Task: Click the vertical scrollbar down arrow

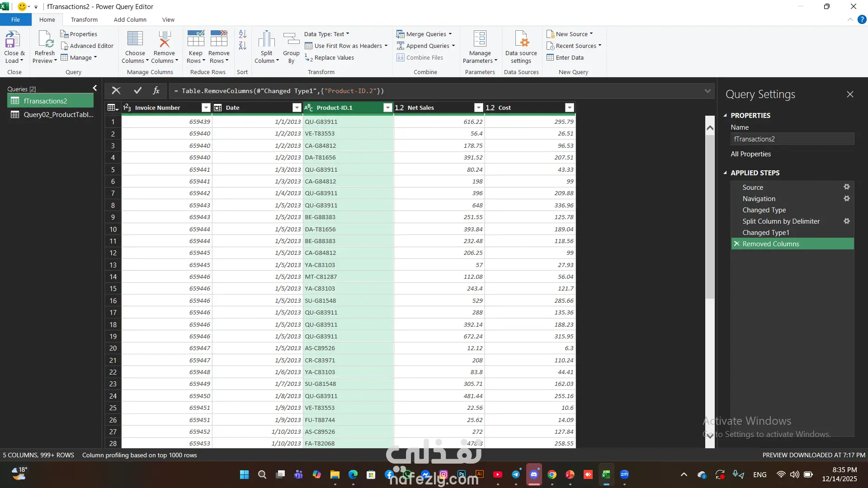Action: [710, 436]
